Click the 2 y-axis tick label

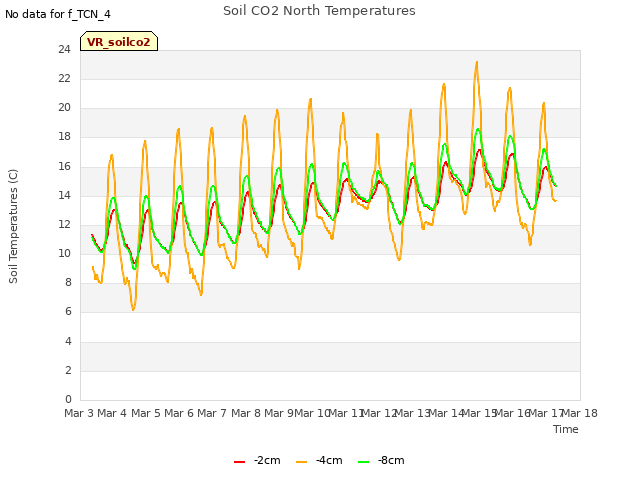[68, 370]
